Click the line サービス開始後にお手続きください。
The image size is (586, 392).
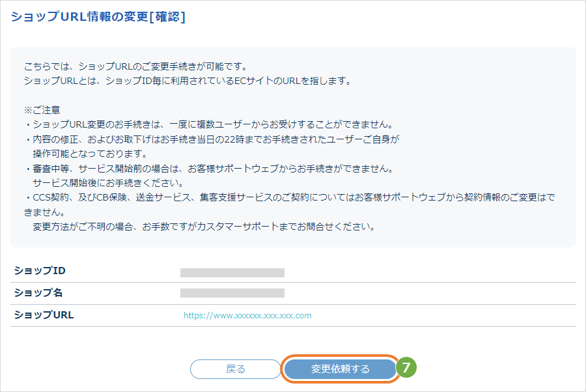(x=108, y=183)
